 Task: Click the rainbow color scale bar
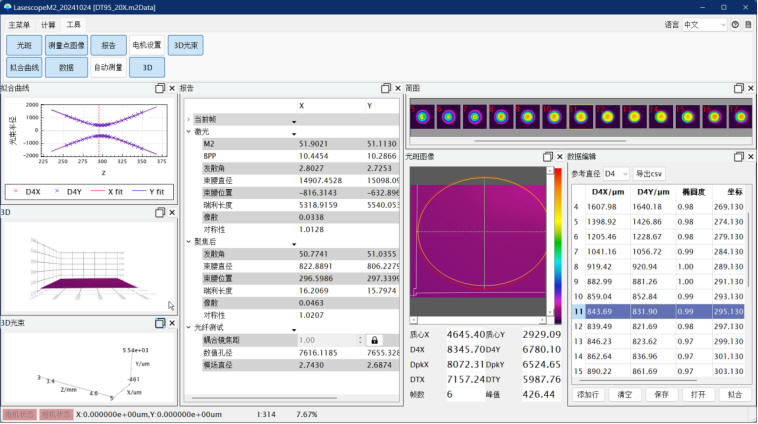pos(558,246)
